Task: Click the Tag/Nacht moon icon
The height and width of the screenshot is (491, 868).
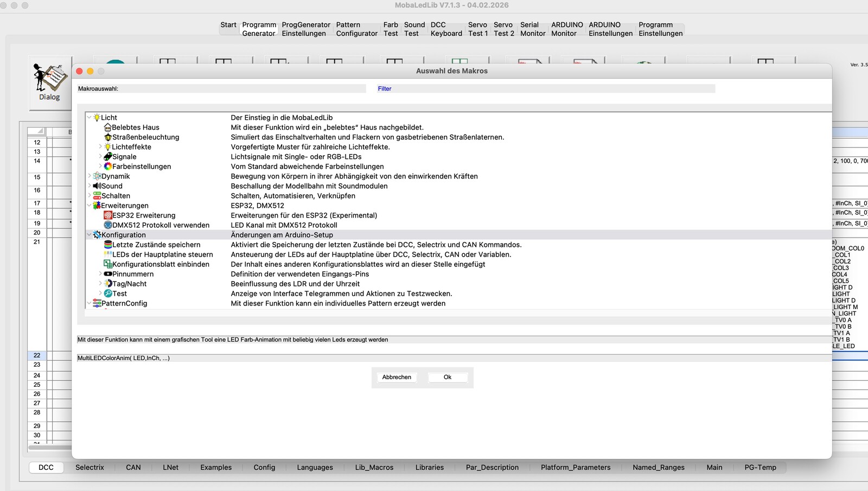Action: pos(108,284)
